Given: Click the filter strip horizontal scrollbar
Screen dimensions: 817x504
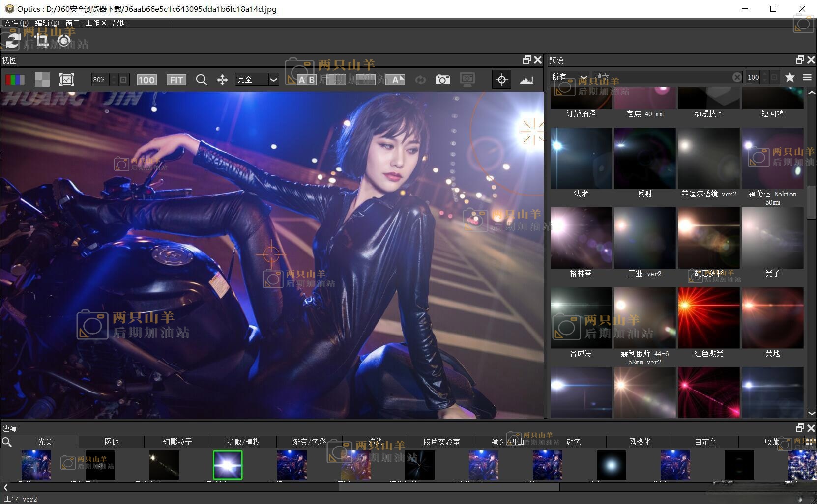Looking at the screenshot, I should (448, 487).
